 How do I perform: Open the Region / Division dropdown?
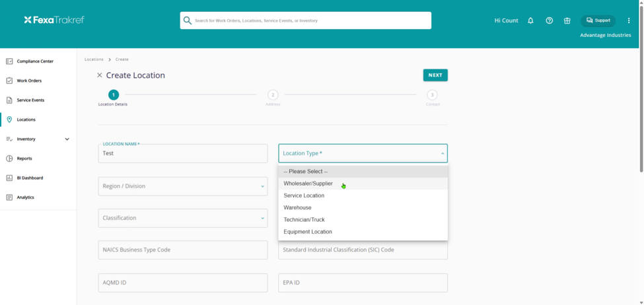[x=183, y=186]
